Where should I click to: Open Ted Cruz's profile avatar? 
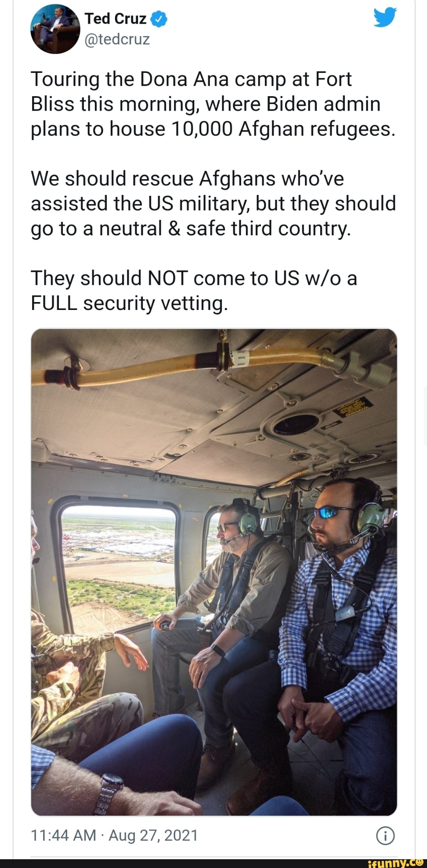[55, 29]
